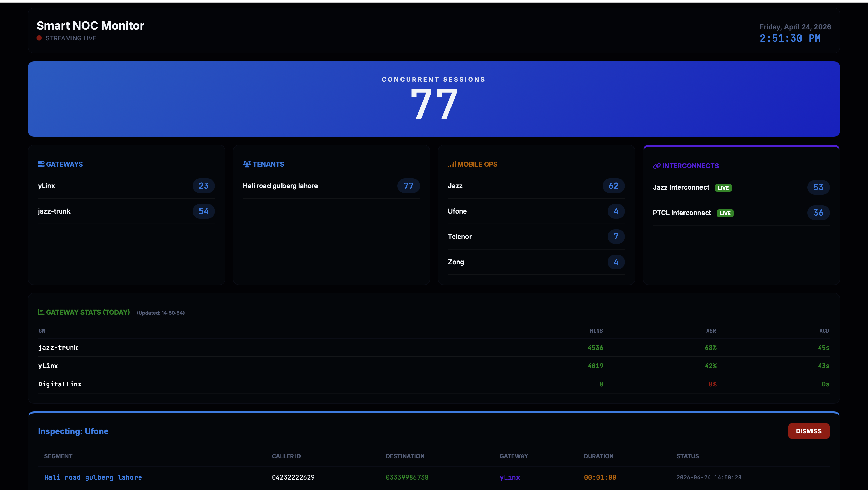Click the CALLER ID column header
Screen dimensions: 868x490
point(286,456)
